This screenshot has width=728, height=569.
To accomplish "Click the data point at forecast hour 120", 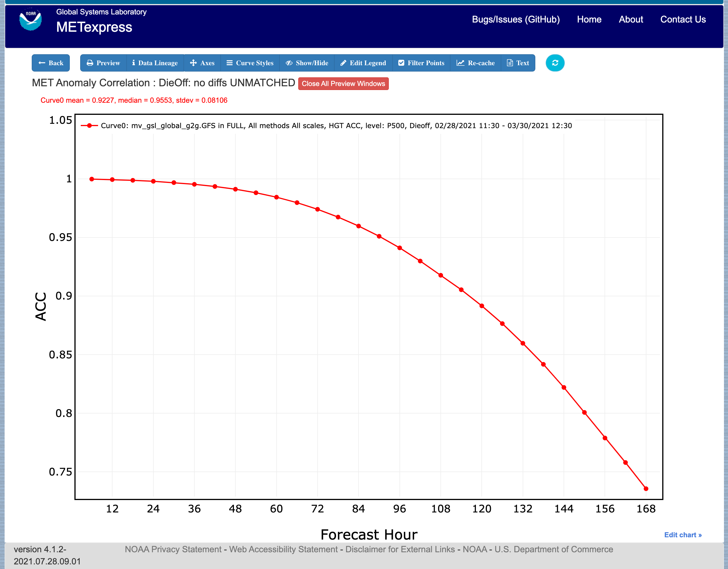I will [482, 306].
